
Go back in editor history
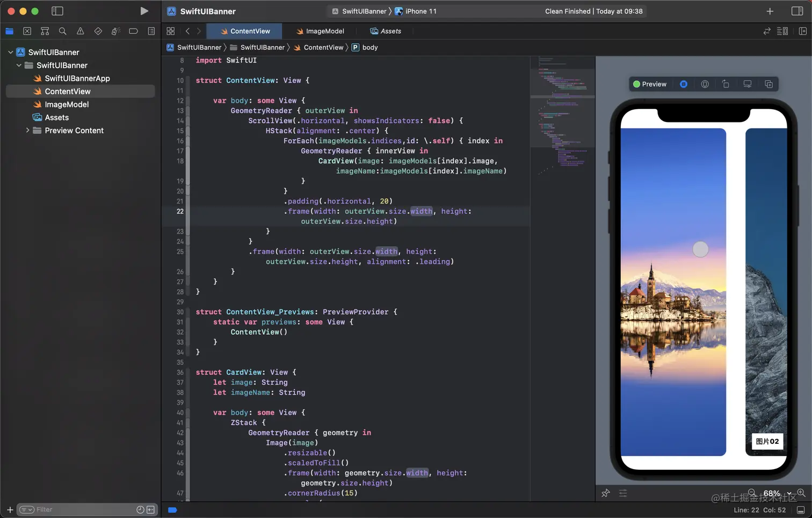coord(187,31)
